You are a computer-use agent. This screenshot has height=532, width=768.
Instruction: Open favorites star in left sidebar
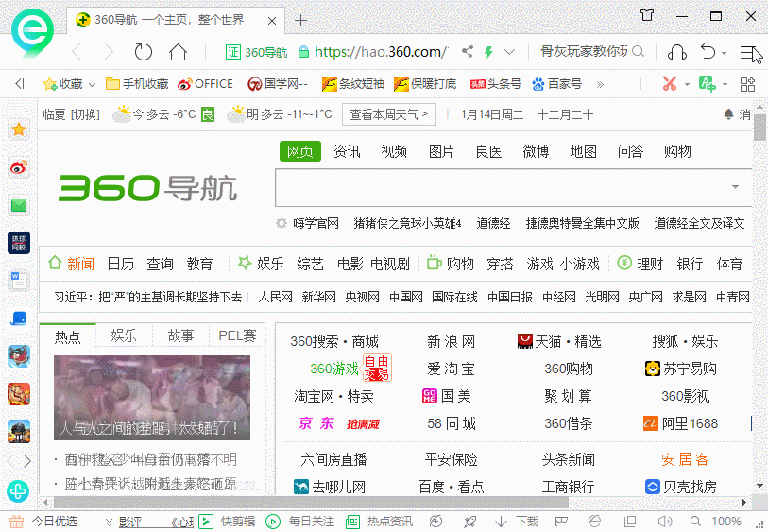19,129
